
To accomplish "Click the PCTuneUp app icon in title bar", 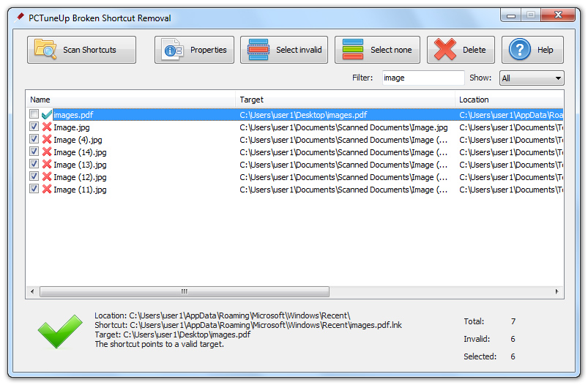I will coord(19,18).
